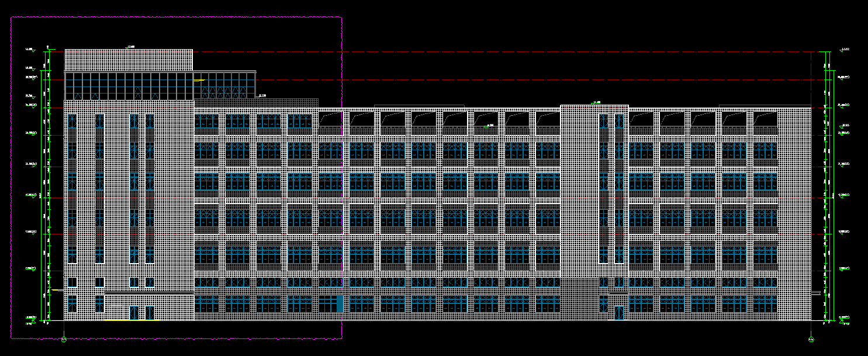
Task: Click the grey canopy bar above left entrance doors
Action: [x=149, y=293]
